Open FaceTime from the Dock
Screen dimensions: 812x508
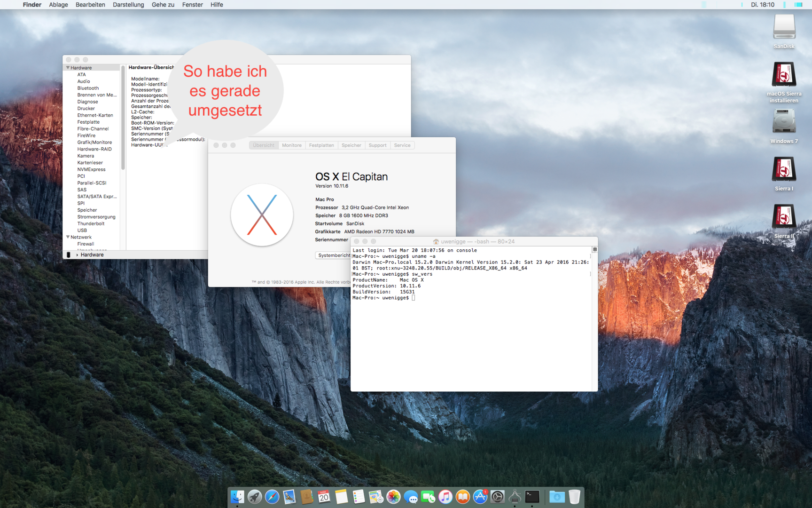click(428, 497)
